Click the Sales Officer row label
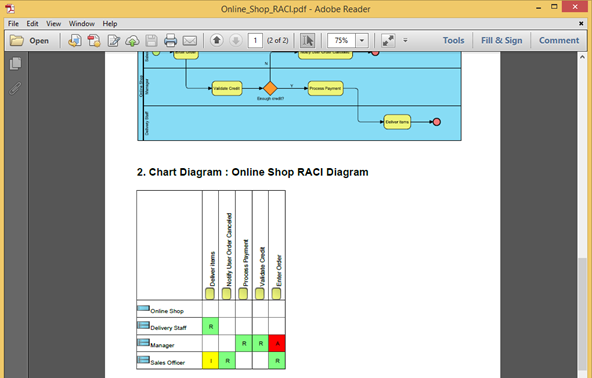592x378 pixels. (168, 363)
